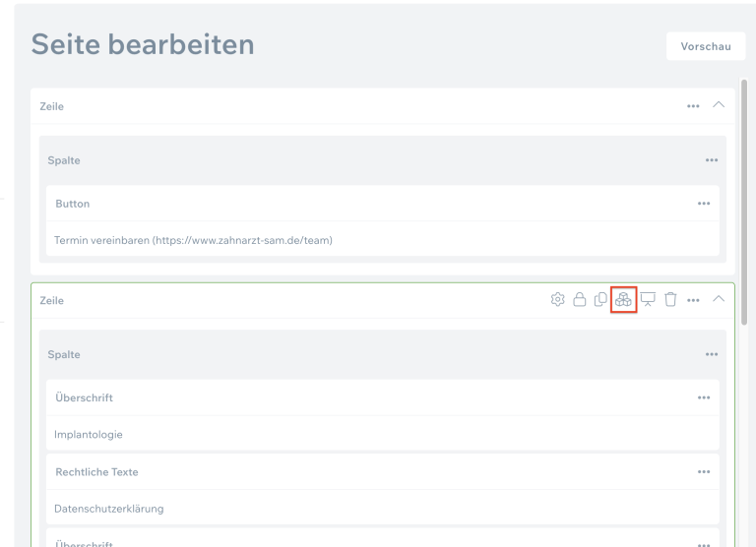The image size is (756, 547).
Task: Open three-dot menu of second Spalte
Action: click(x=712, y=354)
